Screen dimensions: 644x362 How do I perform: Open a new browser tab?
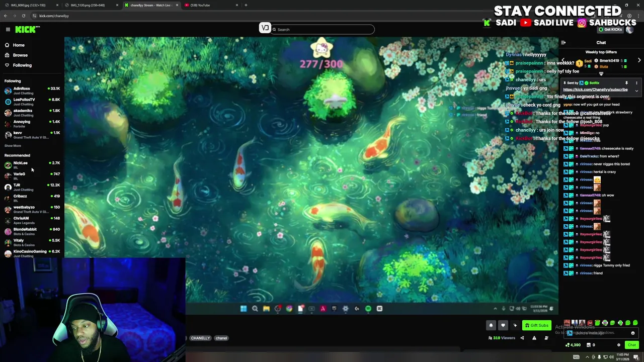point(246,5)
